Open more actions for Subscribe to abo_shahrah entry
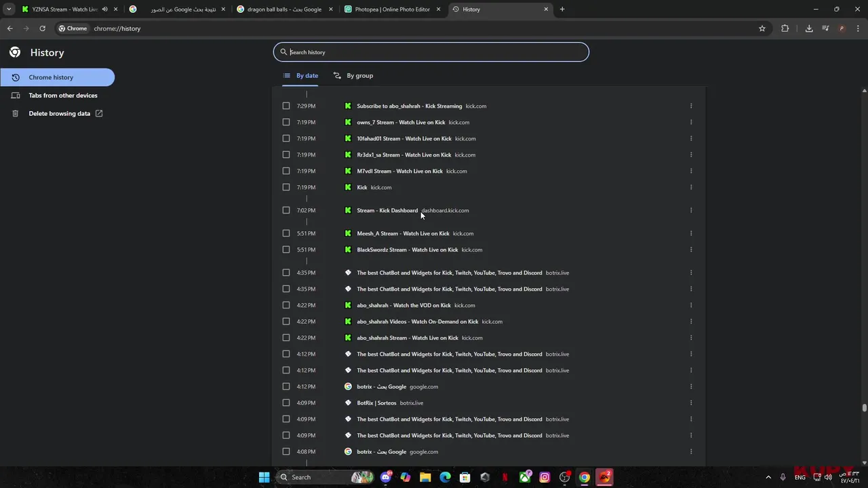 pyautogui.click(x=691, y=106)
